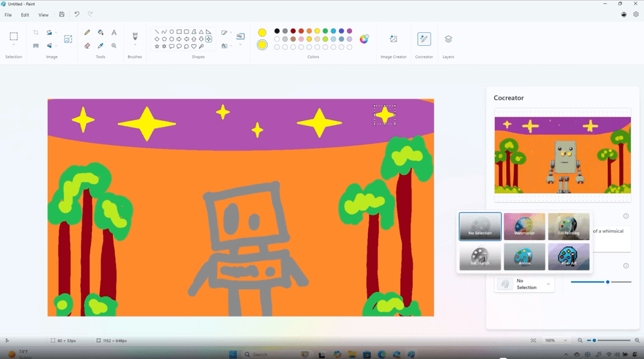Pick the red color swatch
The image size is (644, 359).
coord(301,31)
